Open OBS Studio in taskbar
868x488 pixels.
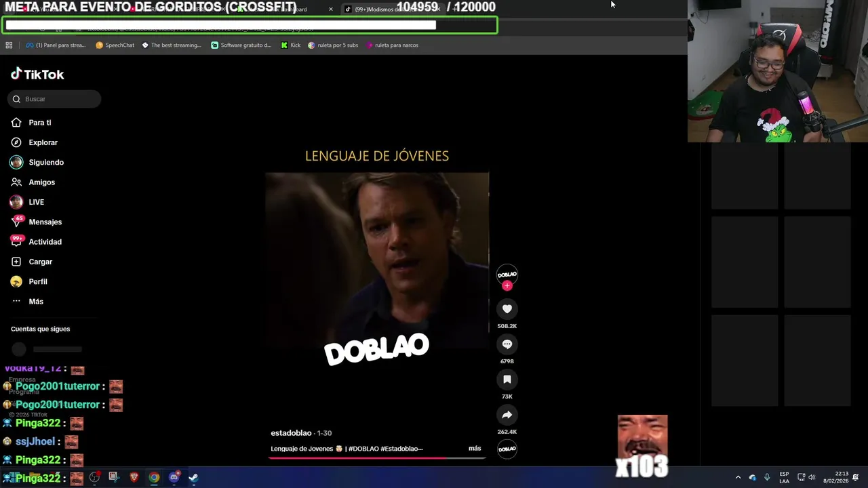tap(94, 477)
